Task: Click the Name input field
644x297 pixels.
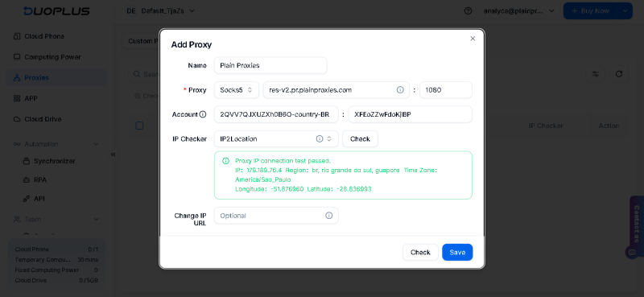Action: pos(270,65)
